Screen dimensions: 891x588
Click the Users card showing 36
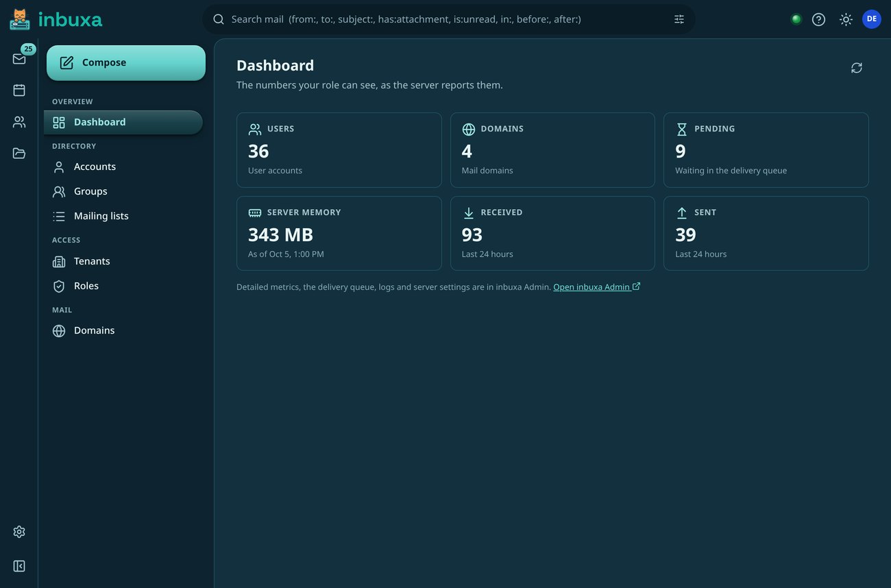339,150
